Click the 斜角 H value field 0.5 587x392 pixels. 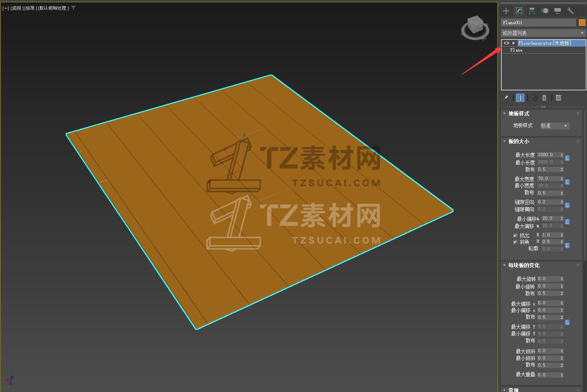(x=550, y=242)
